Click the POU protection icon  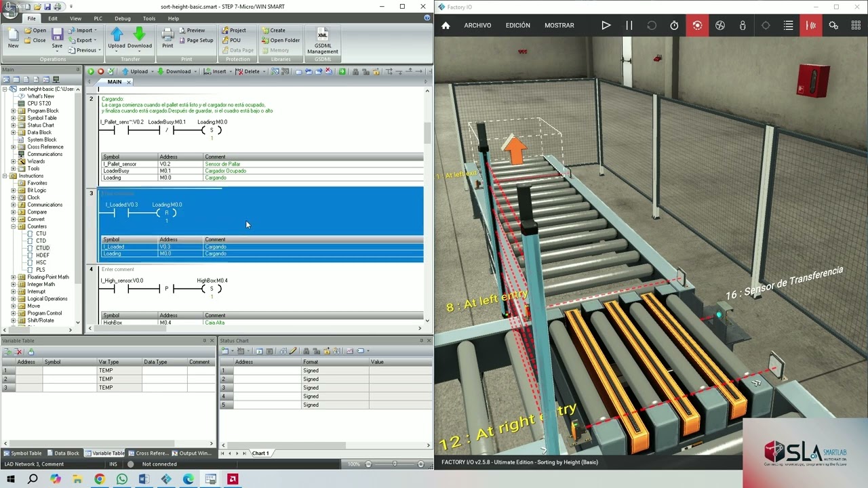[x=231, y=40]
